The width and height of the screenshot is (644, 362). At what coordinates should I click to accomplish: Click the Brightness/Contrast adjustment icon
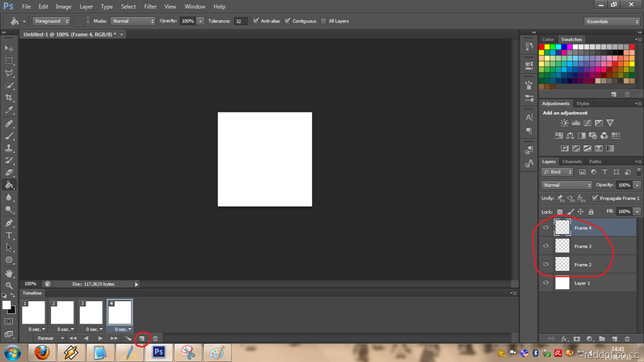coord(564,123)
